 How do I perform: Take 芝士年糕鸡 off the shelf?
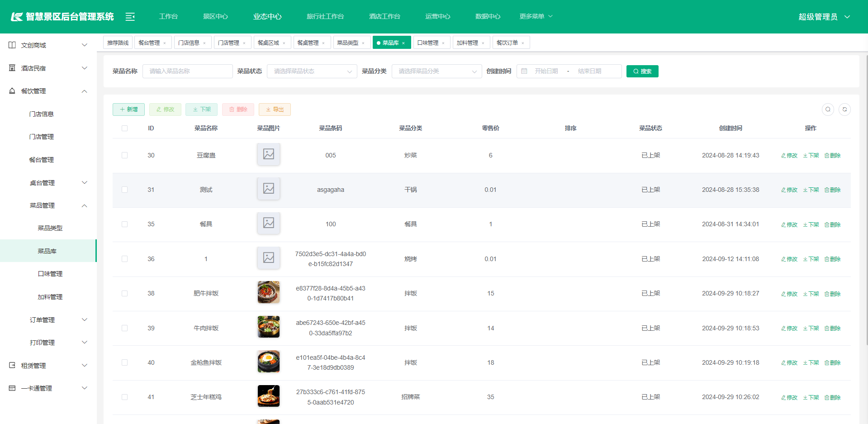coord(811,398)
